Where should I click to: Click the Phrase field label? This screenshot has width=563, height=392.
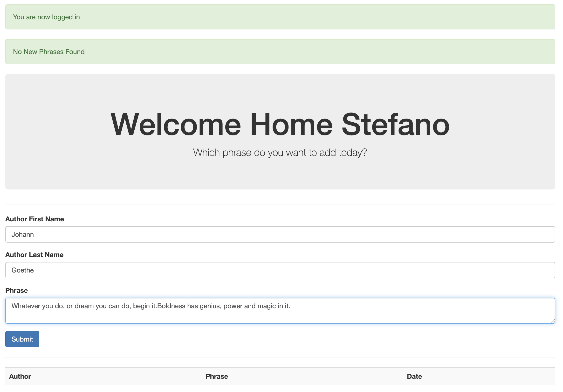16,290
